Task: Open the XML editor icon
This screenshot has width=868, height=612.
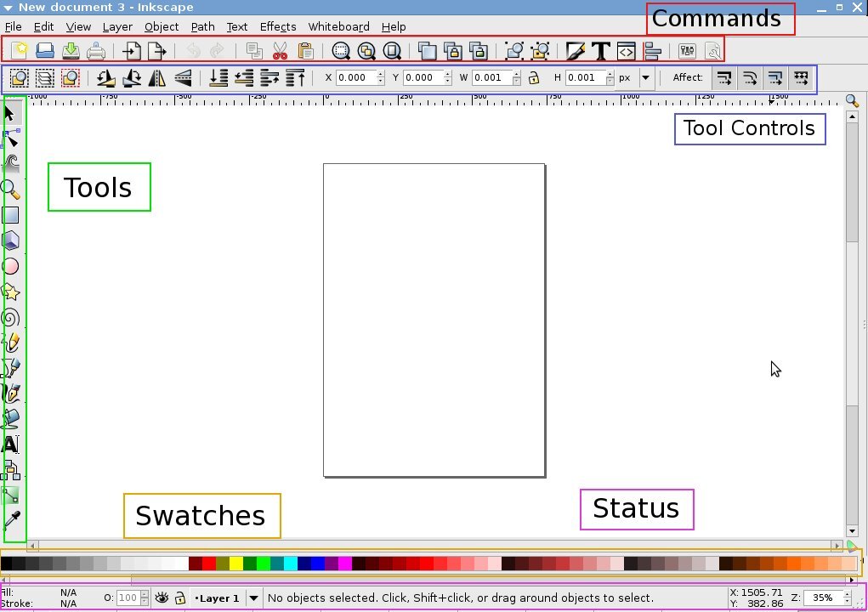Action: pos(626,51)
